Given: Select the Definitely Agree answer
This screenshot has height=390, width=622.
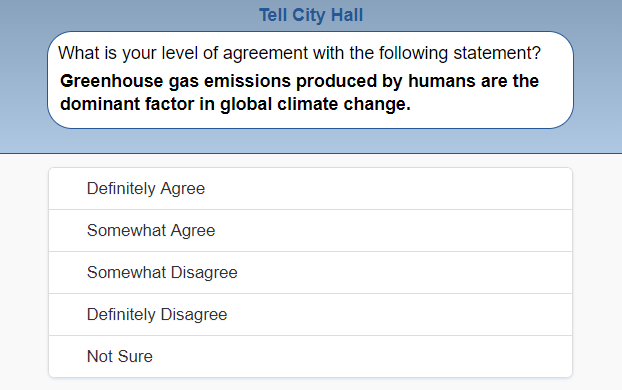Looking at the screenshot, I should [310, 188].
